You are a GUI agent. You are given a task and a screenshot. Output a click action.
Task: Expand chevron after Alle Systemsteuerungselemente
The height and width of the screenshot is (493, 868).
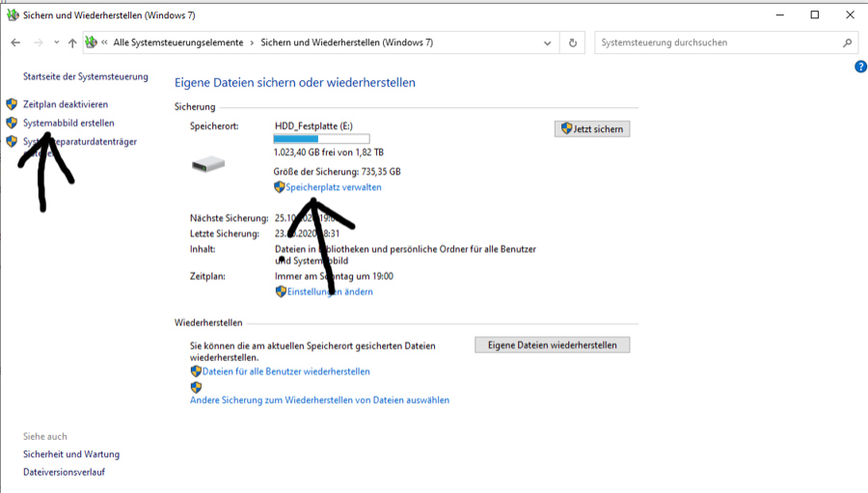(x=253, y=43)
